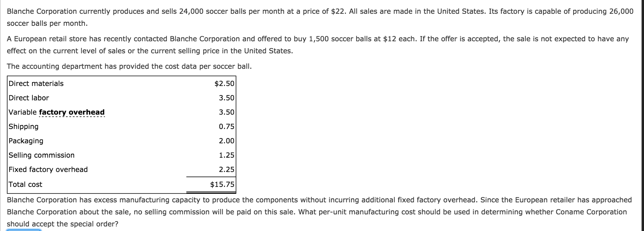Image resolution: width=644 pixels, height=231 pixels.
Task: Click the Selling commission 1.25 value
Action: pos(227,155)
